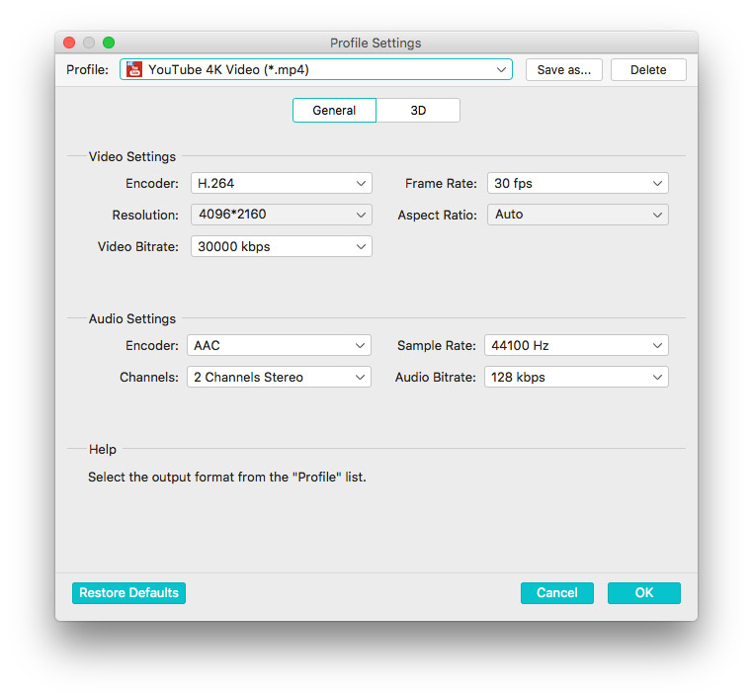Click the Restore Defaults button
The height and width of the screenshot is (700, 753).
click(x=128, y=593)
